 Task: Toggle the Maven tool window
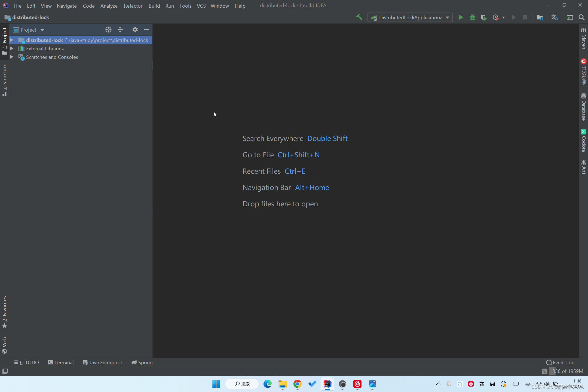pyautogui.click(x=583, y=38)
